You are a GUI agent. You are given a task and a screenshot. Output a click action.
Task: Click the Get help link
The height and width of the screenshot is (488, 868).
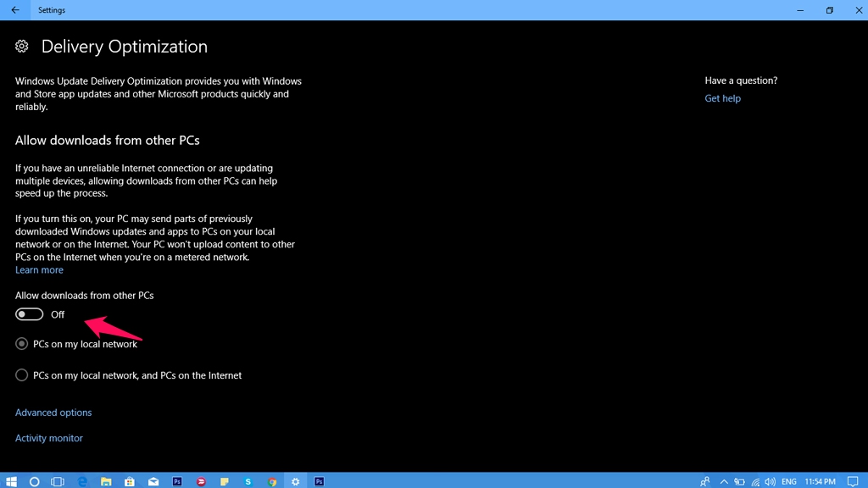(x=722, y=98)
